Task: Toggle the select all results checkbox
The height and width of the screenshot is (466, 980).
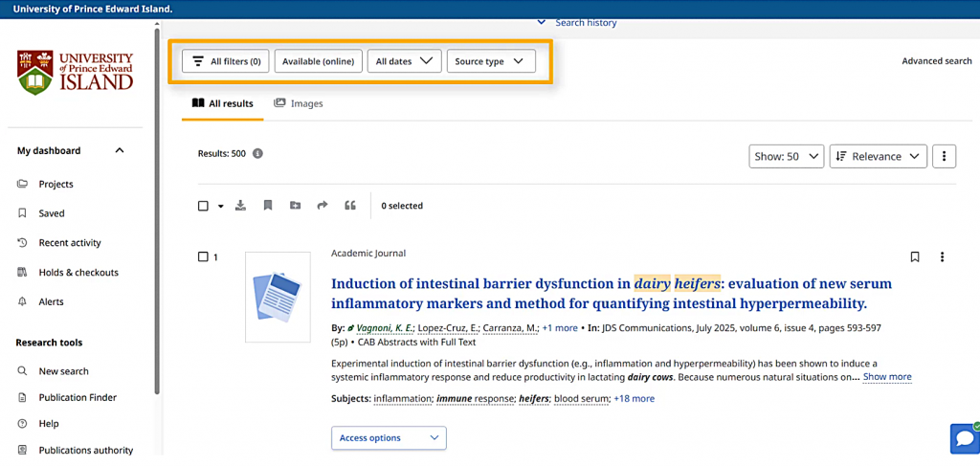Action: 203,206
